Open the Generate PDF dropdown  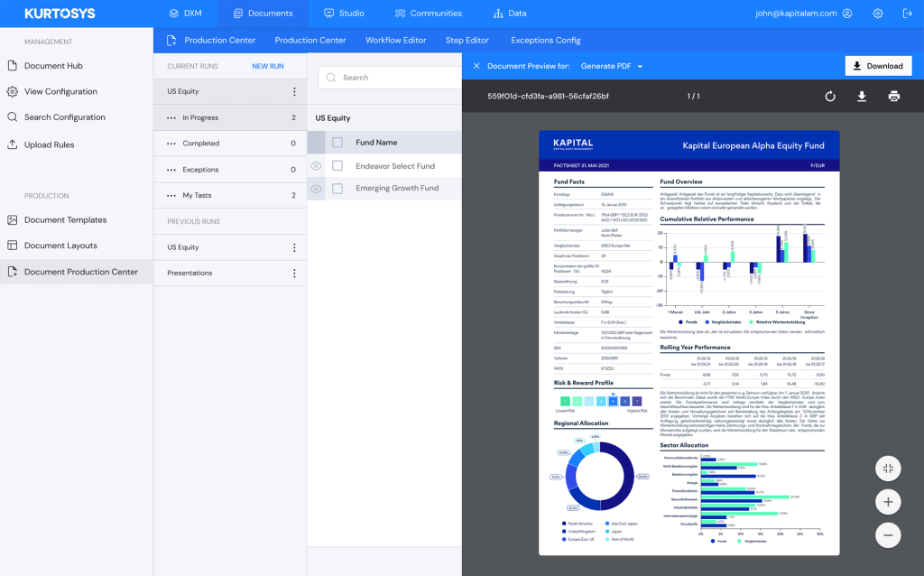pos(612,66)
